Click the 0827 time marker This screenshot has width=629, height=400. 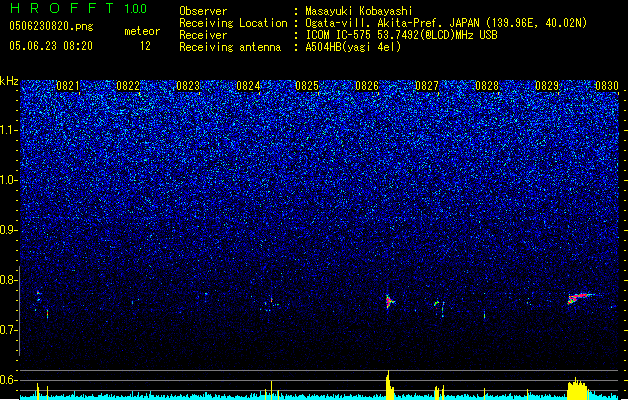pos(427,86)
